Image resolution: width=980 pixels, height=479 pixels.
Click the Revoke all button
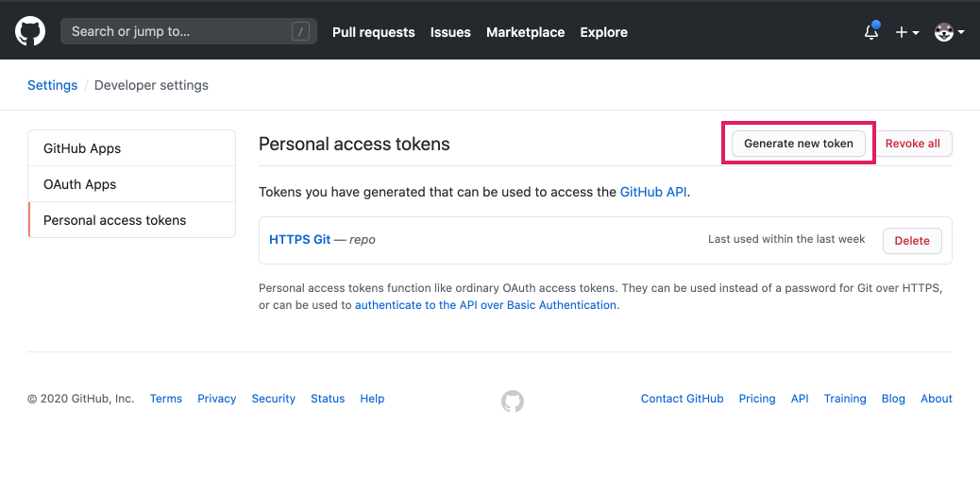tap(913, 144)
